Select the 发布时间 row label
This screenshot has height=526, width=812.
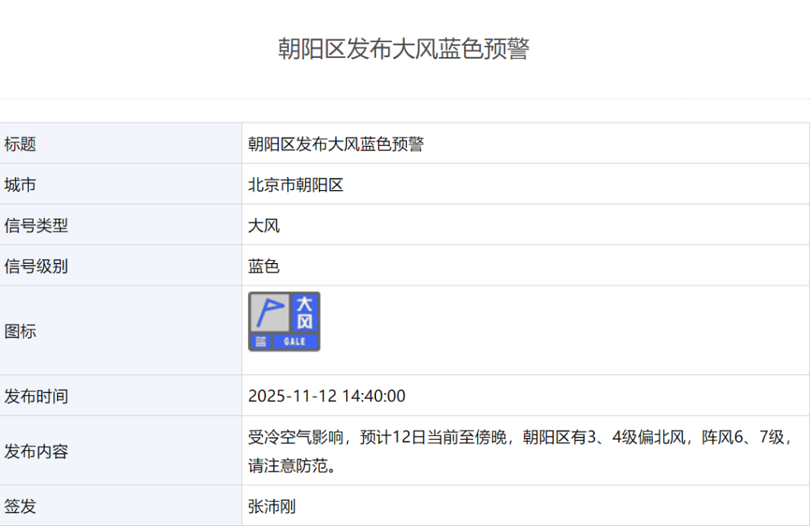(x=36, y=396)
